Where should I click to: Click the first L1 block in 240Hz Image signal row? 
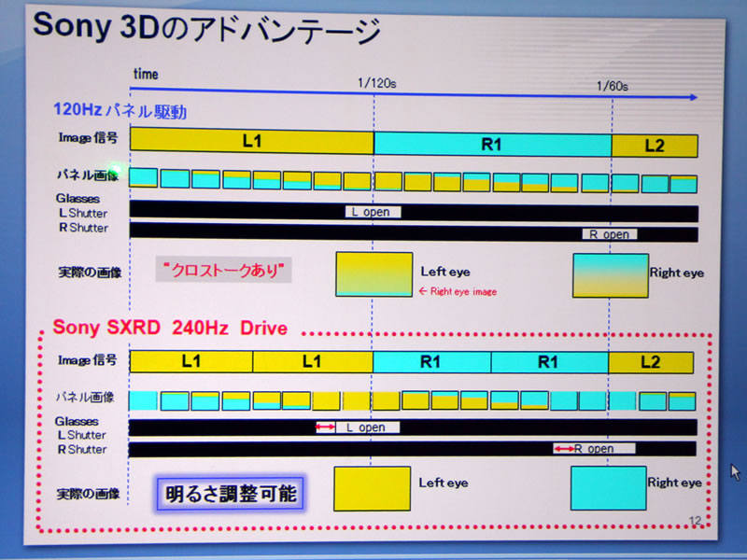click(191, 362)
